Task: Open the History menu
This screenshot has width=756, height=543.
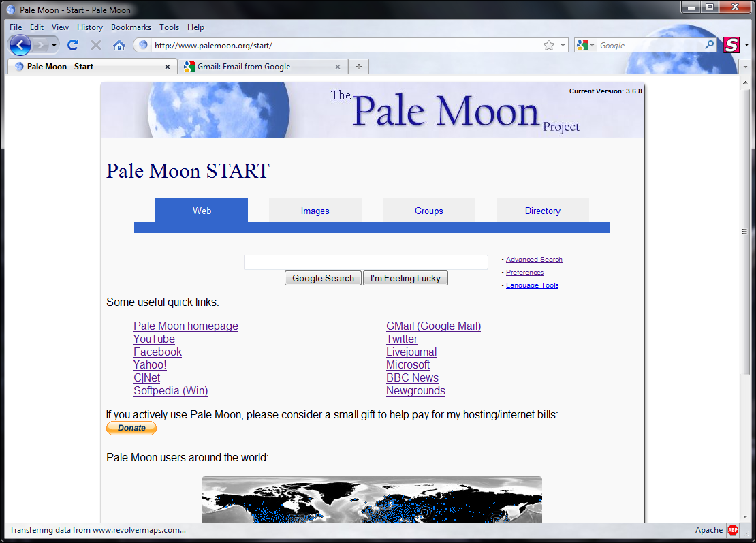Action: click(90, 27)
